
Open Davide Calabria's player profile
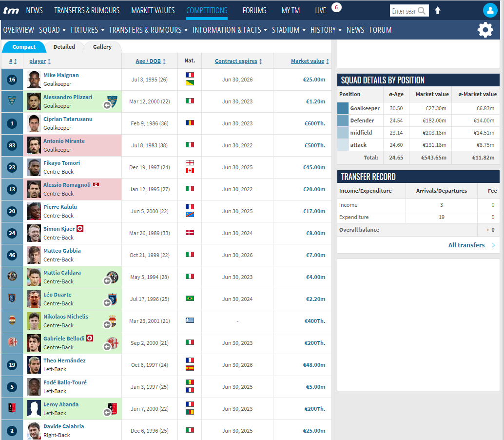64,426
